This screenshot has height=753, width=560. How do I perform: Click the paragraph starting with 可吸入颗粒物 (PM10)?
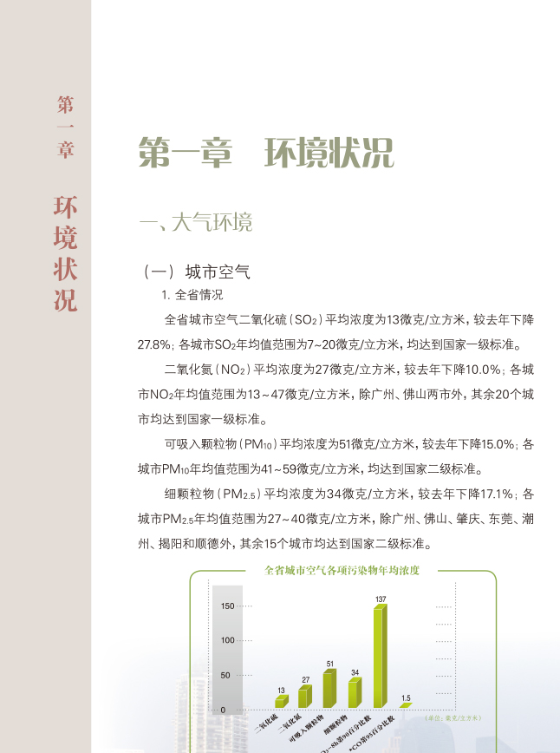click(x=335, y=456)
